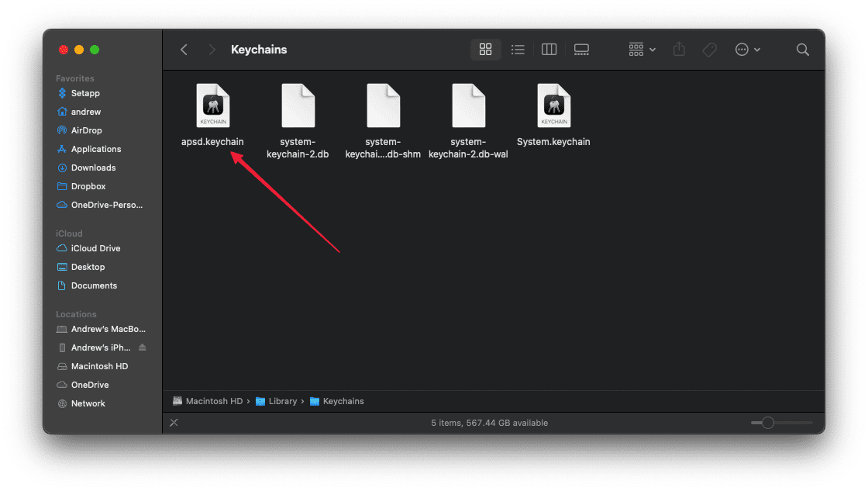Click the apsd.keychain file name label
Viewport: 868px width, 491px height.
[212, 142]
